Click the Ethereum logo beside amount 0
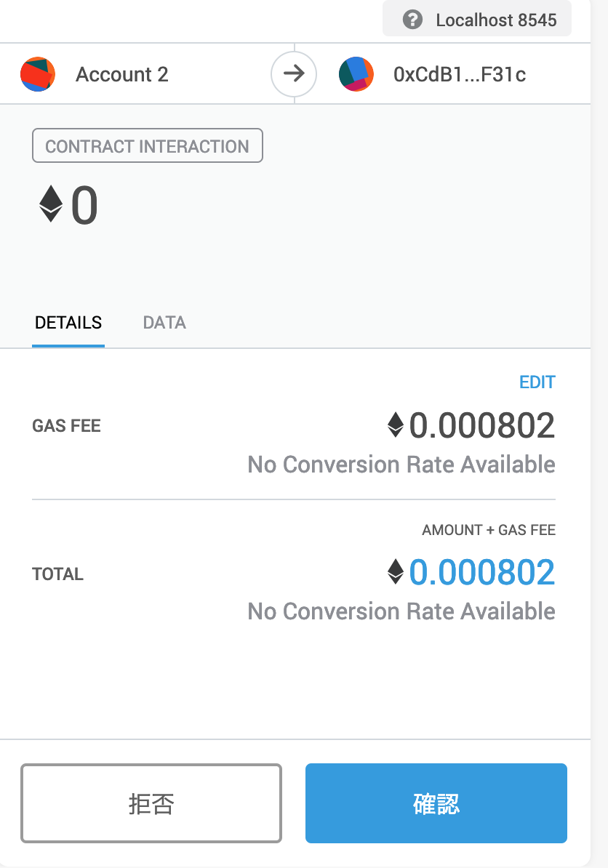 point(51,204)
